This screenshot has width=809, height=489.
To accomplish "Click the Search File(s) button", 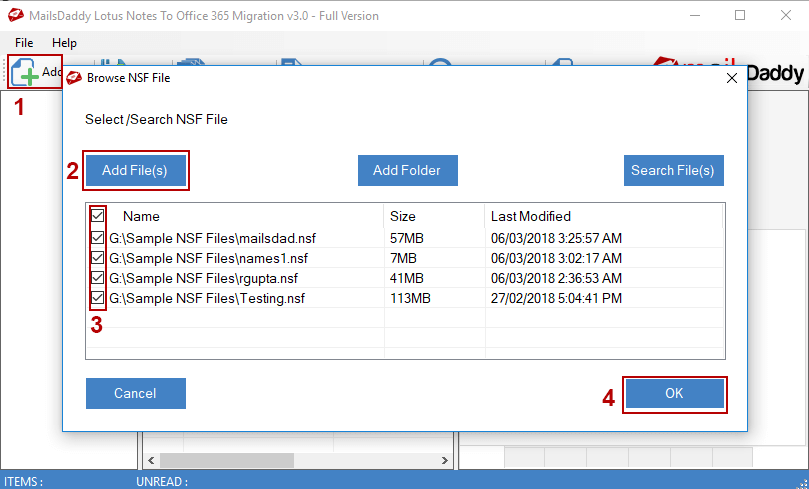I will [673, 170].
